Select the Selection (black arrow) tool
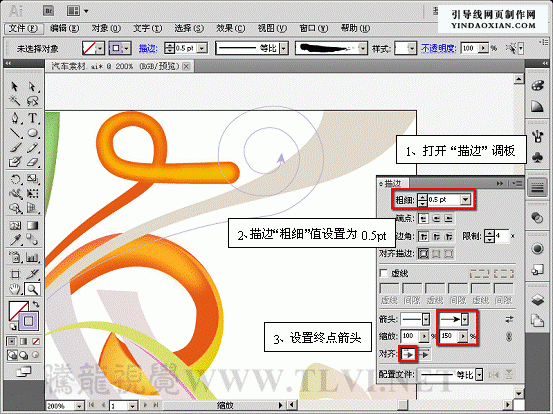 (x=14, y=86)
